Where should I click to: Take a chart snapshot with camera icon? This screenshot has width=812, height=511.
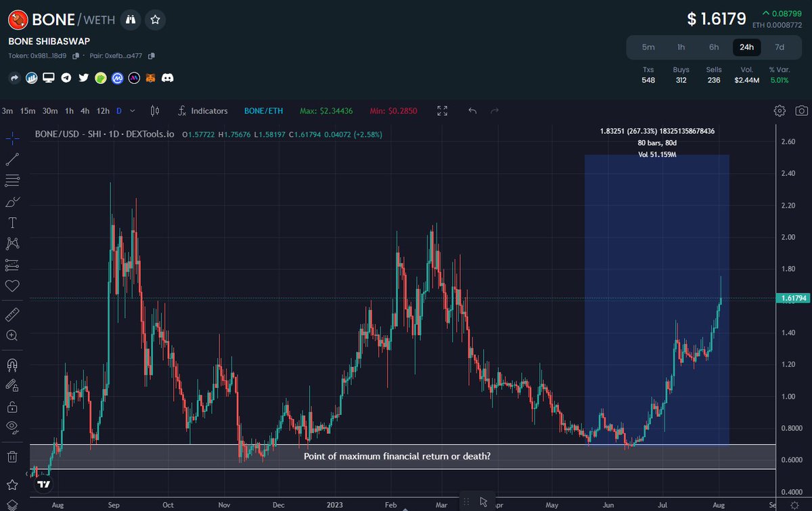[x=801, y=110]
